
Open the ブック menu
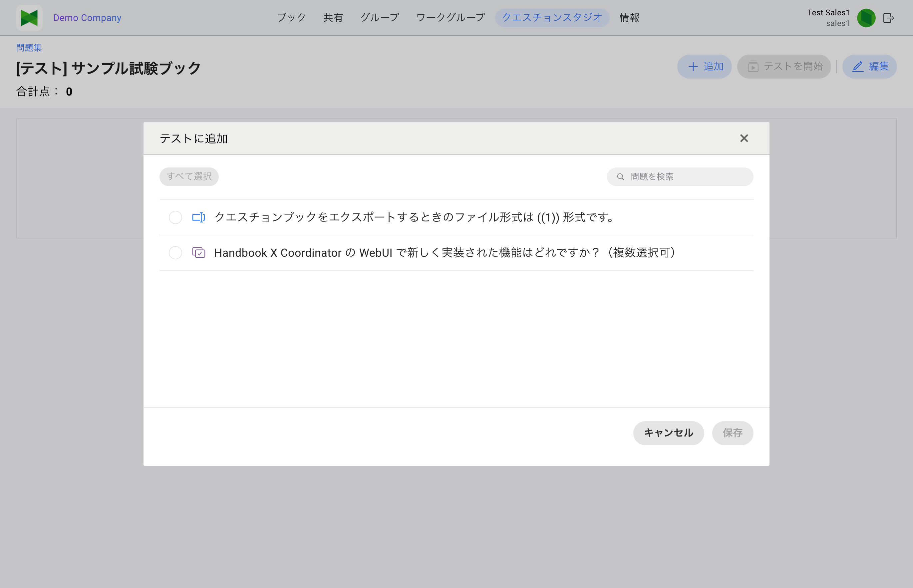tap(291, 18)
